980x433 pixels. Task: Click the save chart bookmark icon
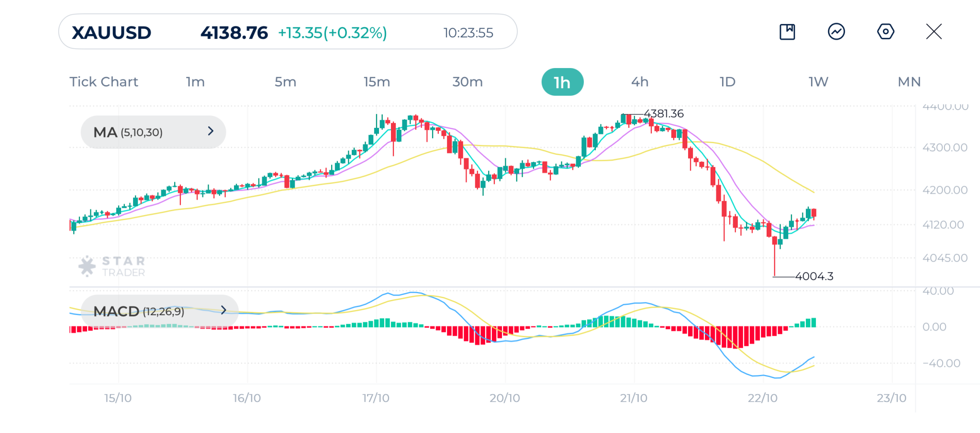[787, 32]
